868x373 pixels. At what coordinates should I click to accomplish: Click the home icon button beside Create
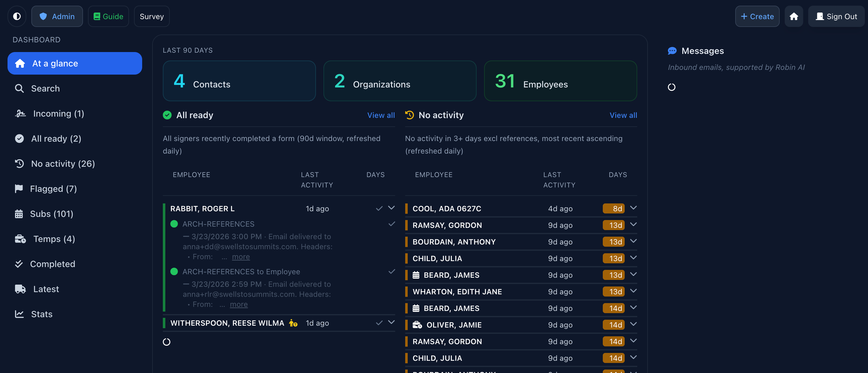793,16
